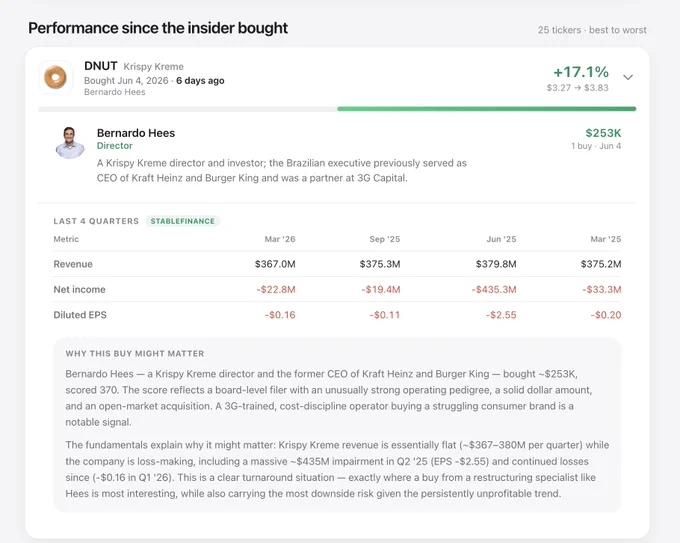Click the 'Bought Jun 4, 2026' date text
This screenshot has width=680, height=543.
pyautogui.click(x=126, y=81)
